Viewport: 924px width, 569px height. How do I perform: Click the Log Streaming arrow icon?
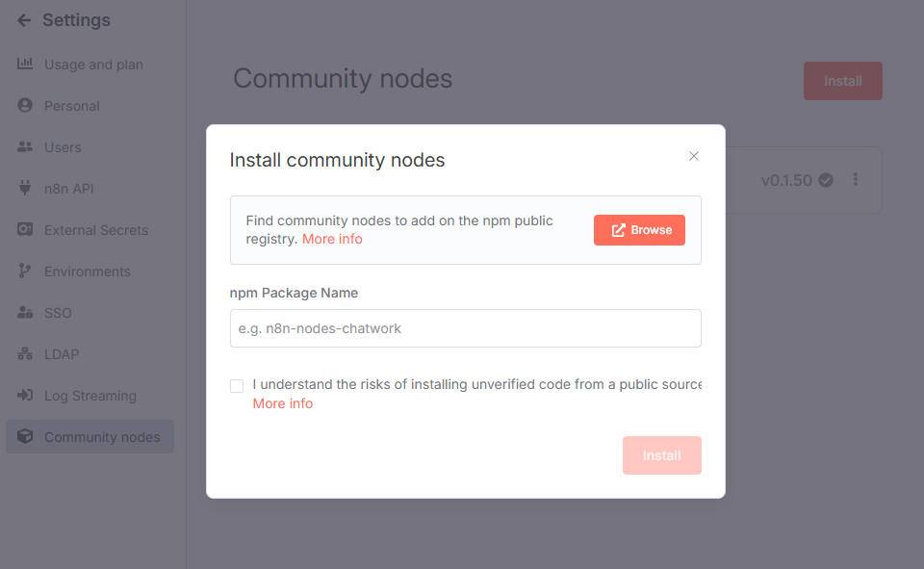[x=25, y=395]
